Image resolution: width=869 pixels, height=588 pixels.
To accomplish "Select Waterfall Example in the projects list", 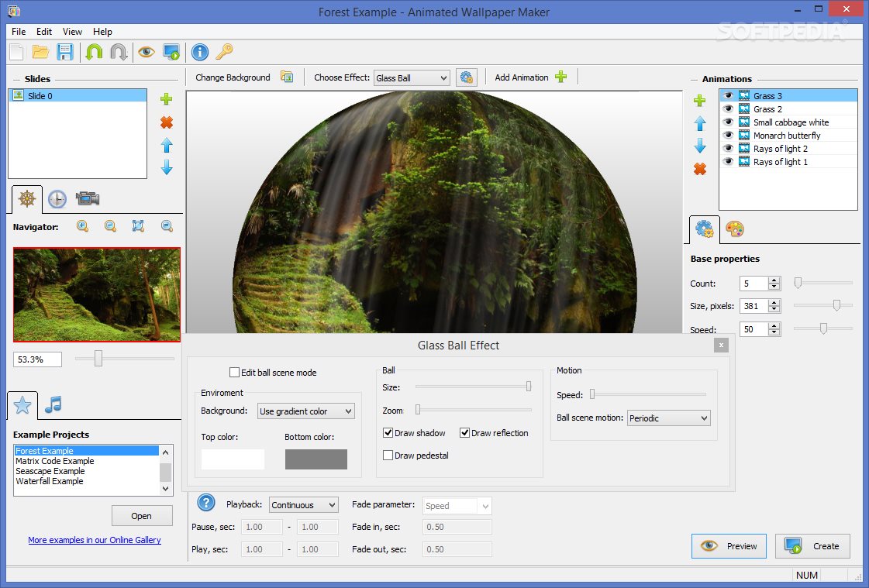I will click(50, 481).
